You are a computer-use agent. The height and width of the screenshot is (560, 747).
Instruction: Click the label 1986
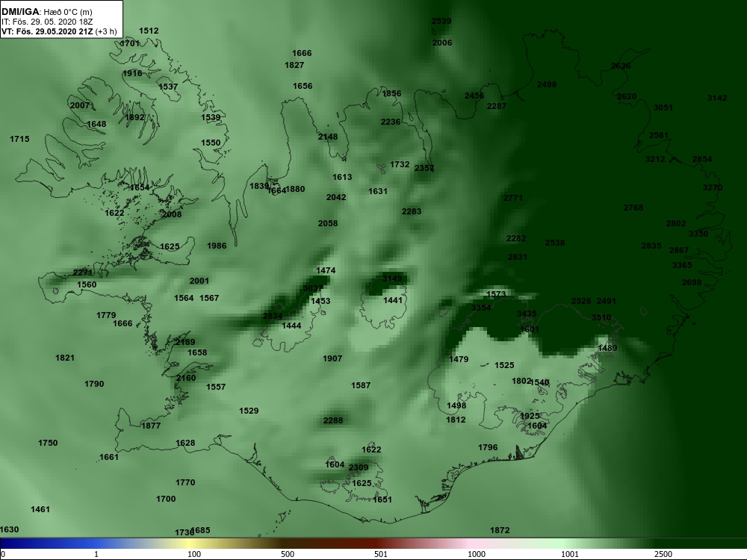(x=217, y=246)
